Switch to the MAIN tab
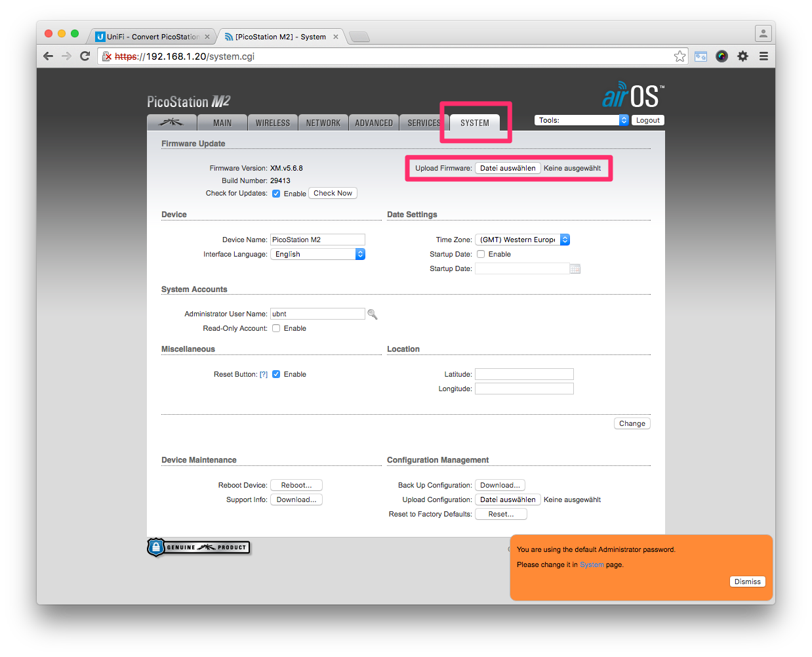This screenshot has height=657, width=812. tap(222, 122)
